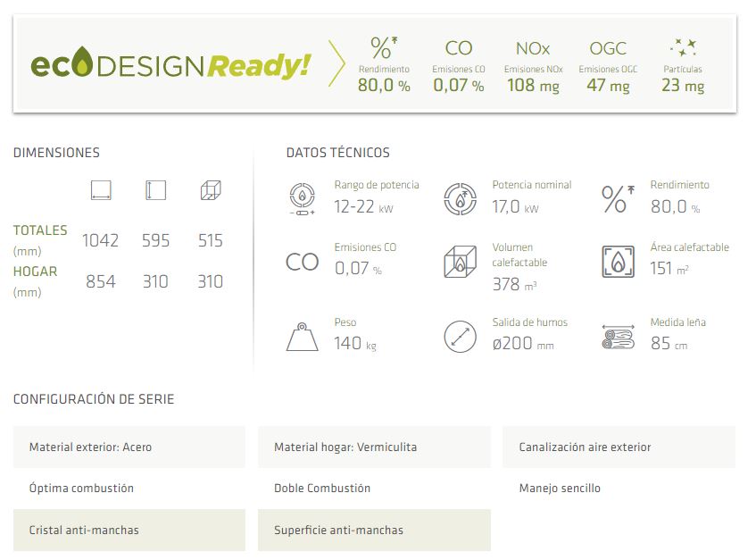The height and width of the screenshot is (560, 756).
Task: Click the DIMENSIONES heading
Action: click(56, 153)
